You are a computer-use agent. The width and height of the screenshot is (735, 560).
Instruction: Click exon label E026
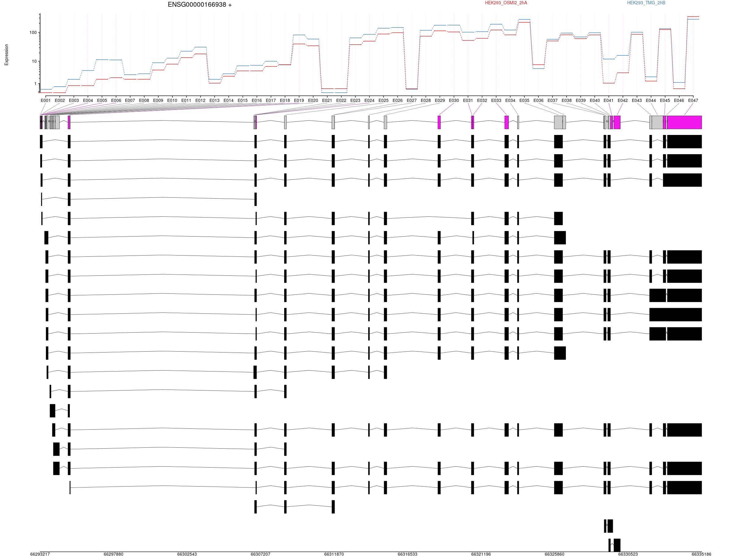[x=398, y=100]
